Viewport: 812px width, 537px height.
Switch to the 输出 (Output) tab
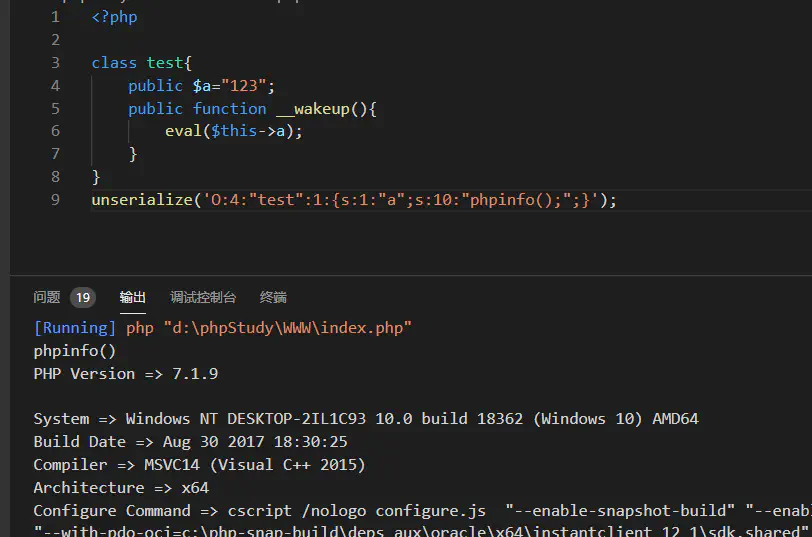[x=133, y=297]
